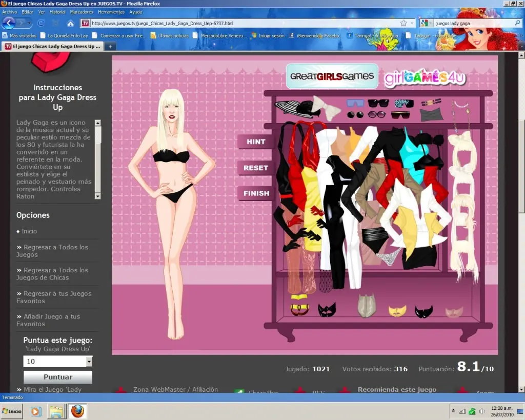Pick the yellow mask on bottom shelf

coord(397,310)
